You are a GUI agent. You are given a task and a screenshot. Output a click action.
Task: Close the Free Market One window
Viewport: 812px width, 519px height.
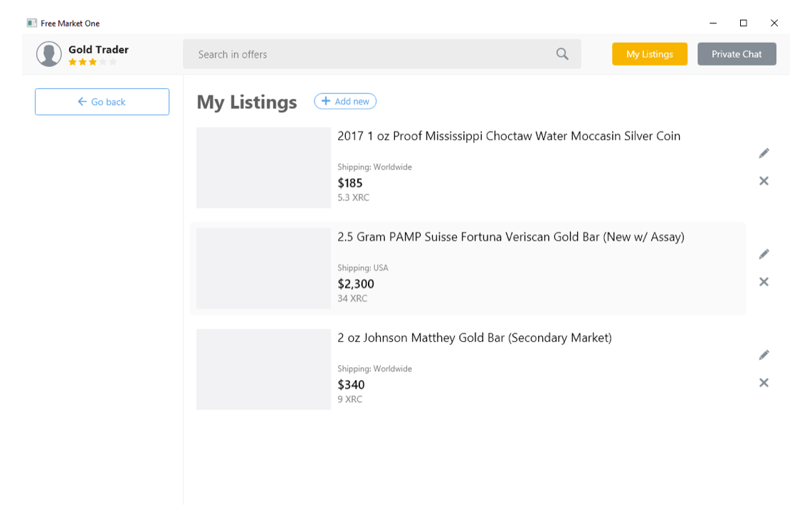[774, 23]
